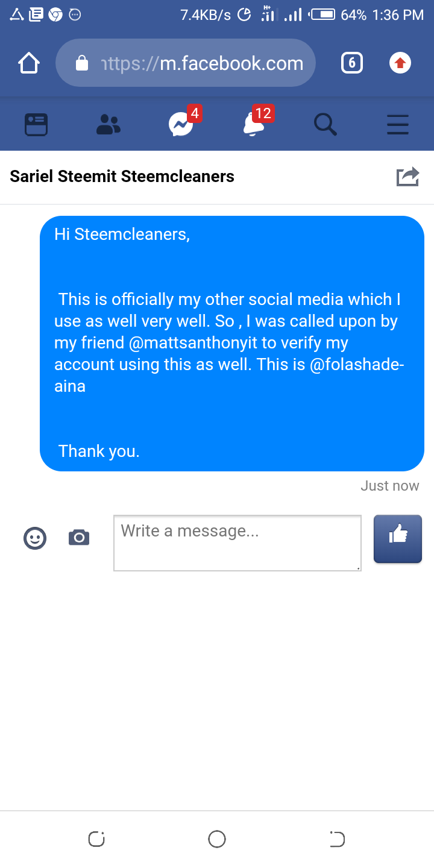
Task: Open the Facebook news feed icon
Action: pyautogui.click(x=36, y=125)
